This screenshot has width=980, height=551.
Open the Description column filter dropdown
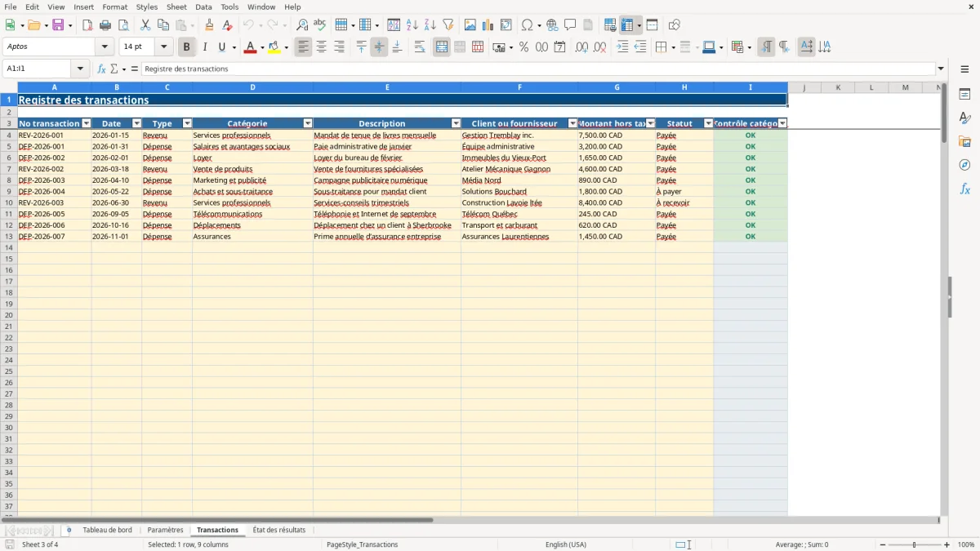click(456, 124)
